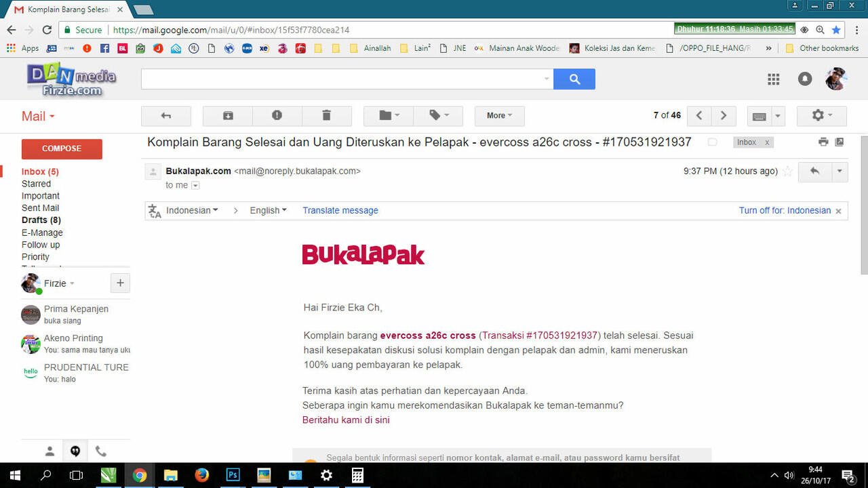Open the Sent Mail folder
The image size is (868, 488).
[40, 208]
